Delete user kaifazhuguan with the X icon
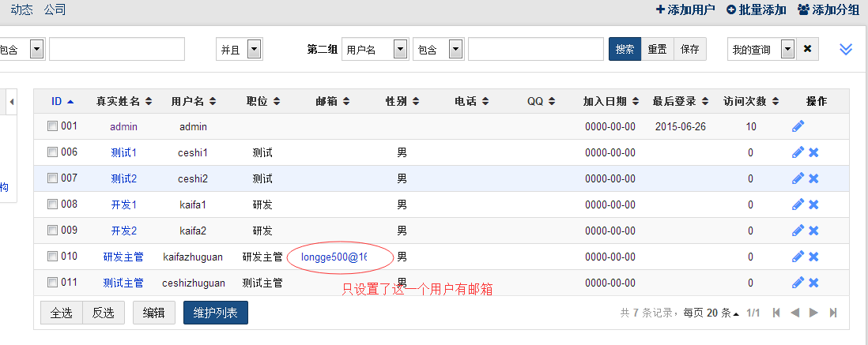This screenshot has height=345, width=868. (x=813, y=257)
